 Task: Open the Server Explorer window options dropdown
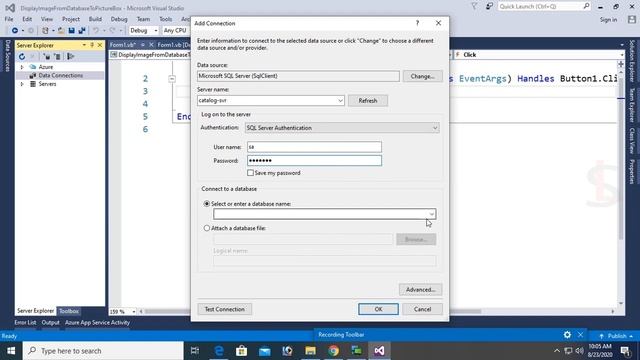click(84, 45)
